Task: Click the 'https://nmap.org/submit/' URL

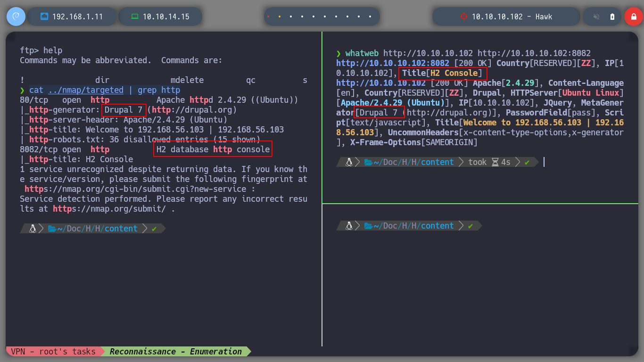Action: click(x=109, y=209)
